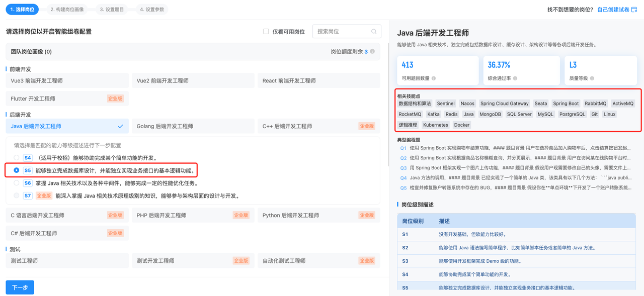Screen dimensions: 644x296
Task: Click the S4 level badge
Action: [28, 158]
